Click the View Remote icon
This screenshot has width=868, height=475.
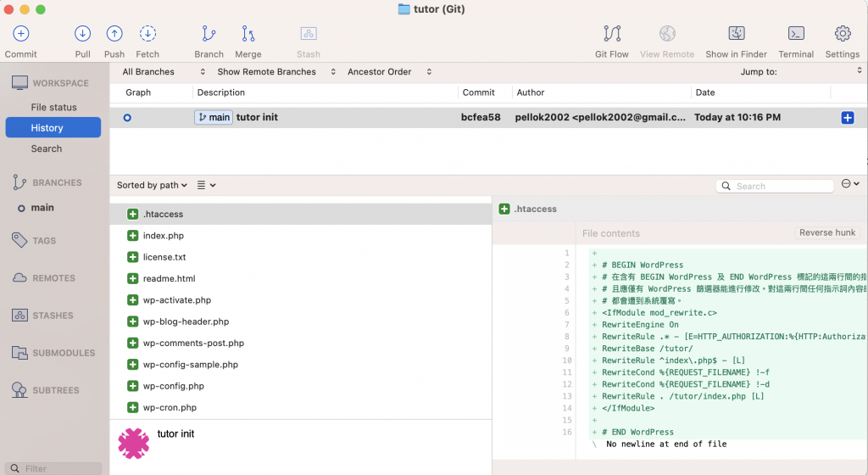667,34
